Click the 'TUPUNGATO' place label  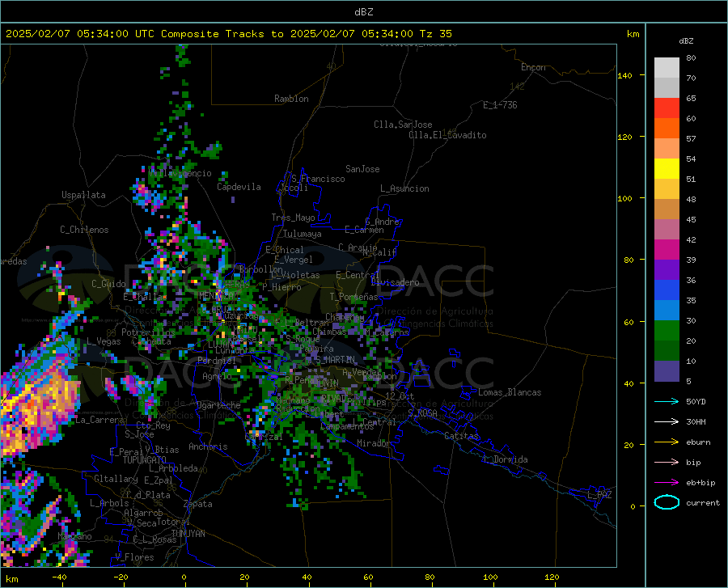(x=145, y=460)
